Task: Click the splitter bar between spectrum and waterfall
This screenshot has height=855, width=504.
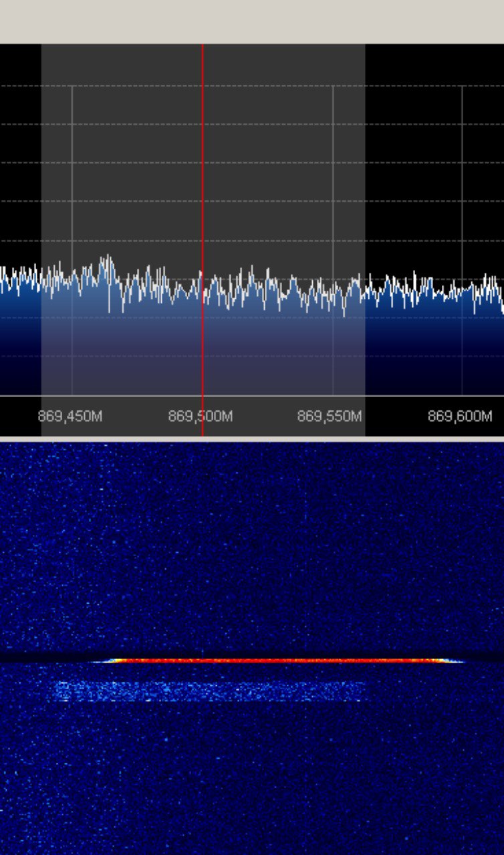Action: click(252, 439)
